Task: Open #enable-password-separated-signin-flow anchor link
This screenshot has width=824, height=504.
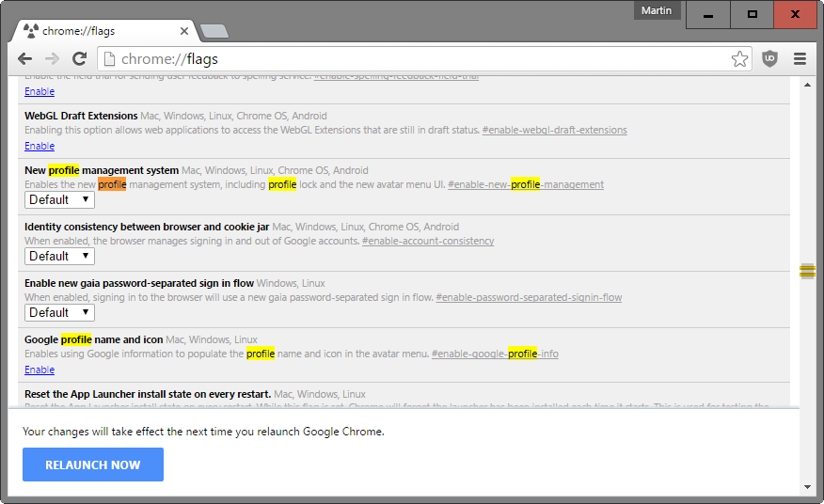Action: click(529, 297)
